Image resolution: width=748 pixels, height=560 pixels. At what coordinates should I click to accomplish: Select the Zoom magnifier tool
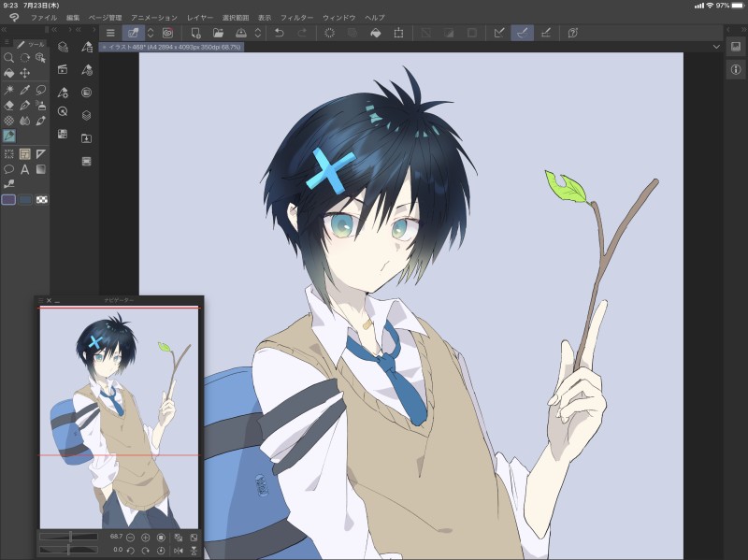click(x=8, y=58)
